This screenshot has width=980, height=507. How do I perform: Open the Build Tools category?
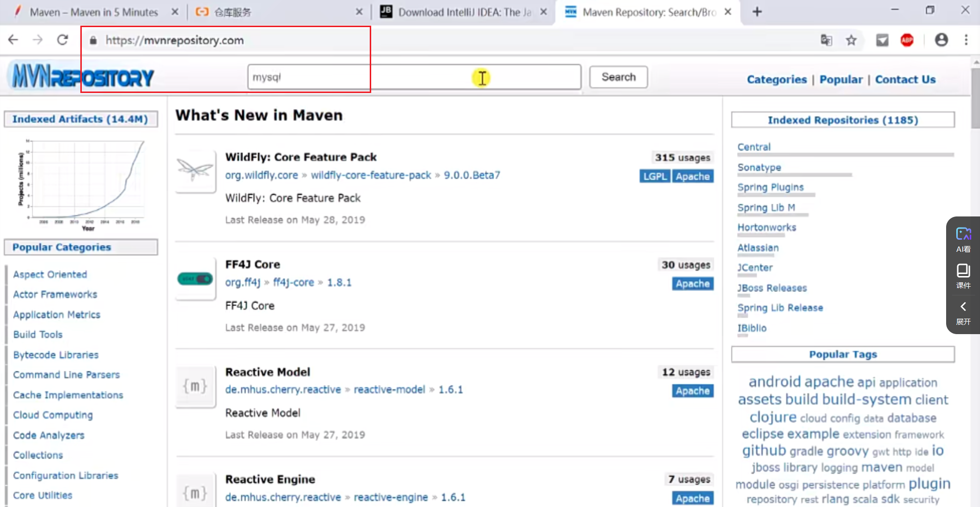pos(38,334)
